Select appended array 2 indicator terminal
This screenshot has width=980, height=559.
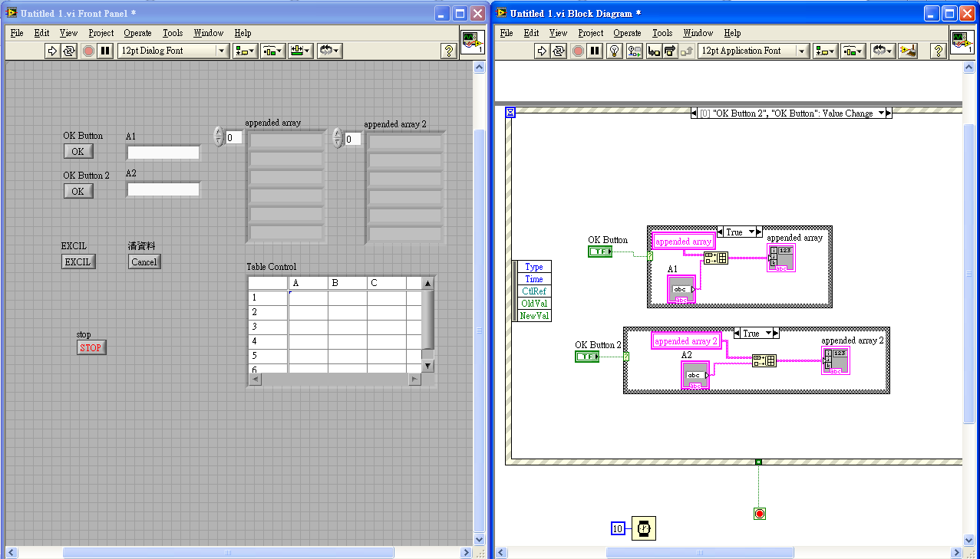click(x=835, y=361)
